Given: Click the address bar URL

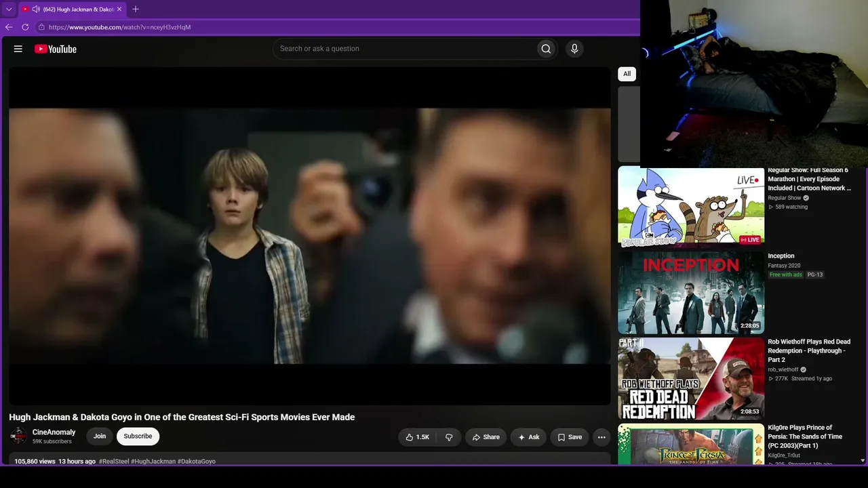Looking at the screenshot, I should [120, 27].
